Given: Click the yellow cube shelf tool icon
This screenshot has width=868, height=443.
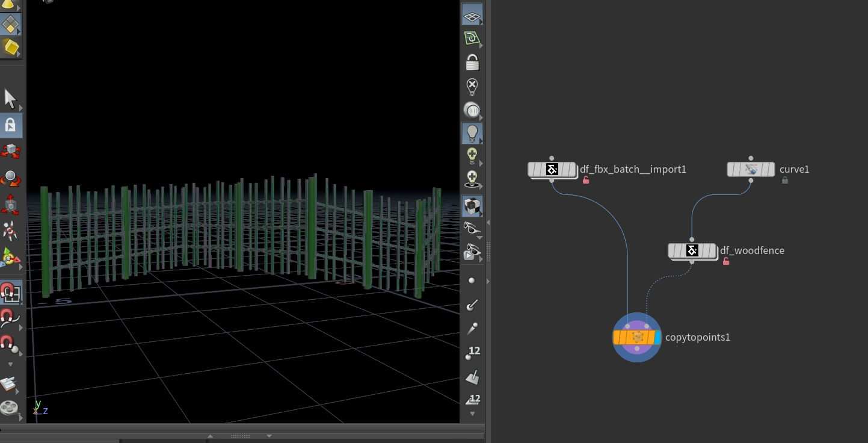Looking at the screenshot, I should coord(10,48).
